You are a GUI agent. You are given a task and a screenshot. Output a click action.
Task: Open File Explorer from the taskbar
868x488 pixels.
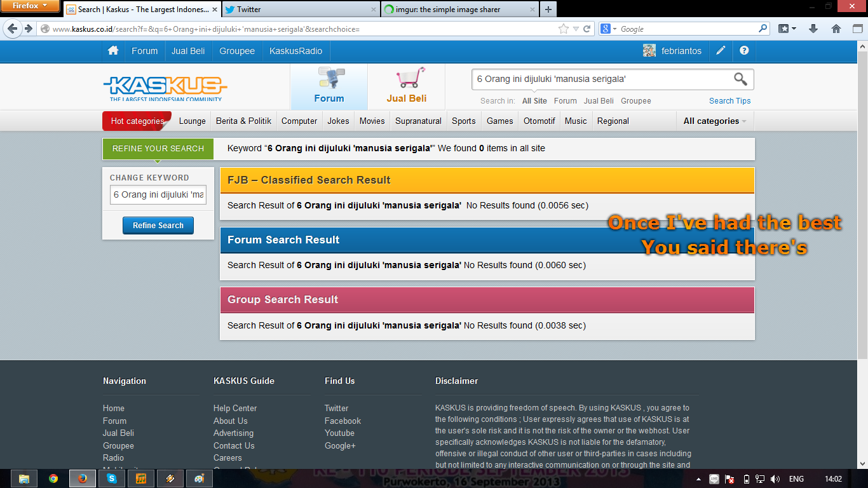[x=24, y=478]
